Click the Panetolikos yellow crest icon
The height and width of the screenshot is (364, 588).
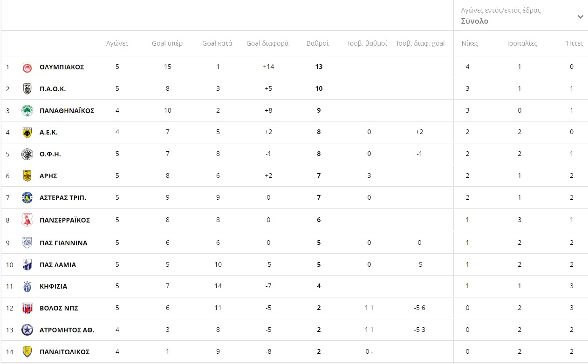(27, 352)
